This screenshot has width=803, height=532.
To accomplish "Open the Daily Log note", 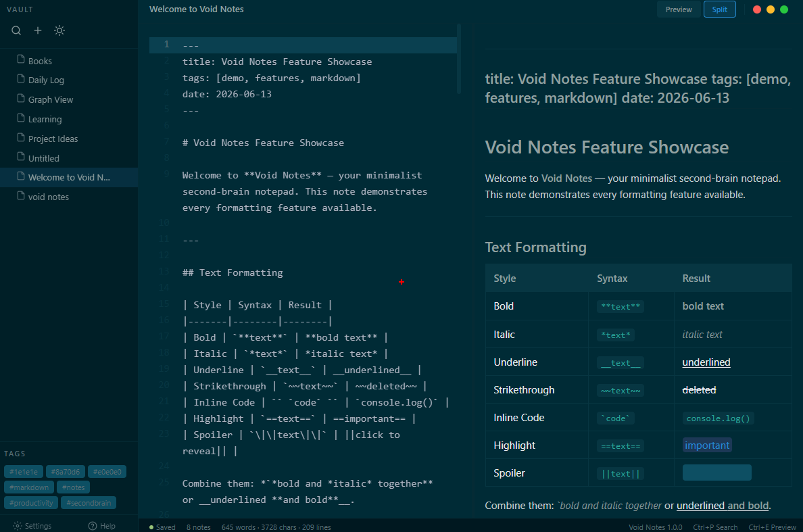I will click(x=69, y=80).
